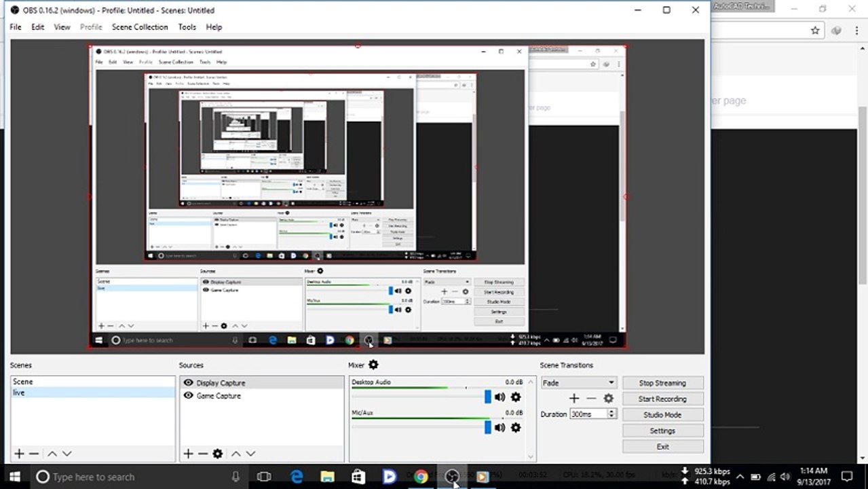Open the Fade transition dropdown
This screenshot has height=489, width=868.
(578, 383)
